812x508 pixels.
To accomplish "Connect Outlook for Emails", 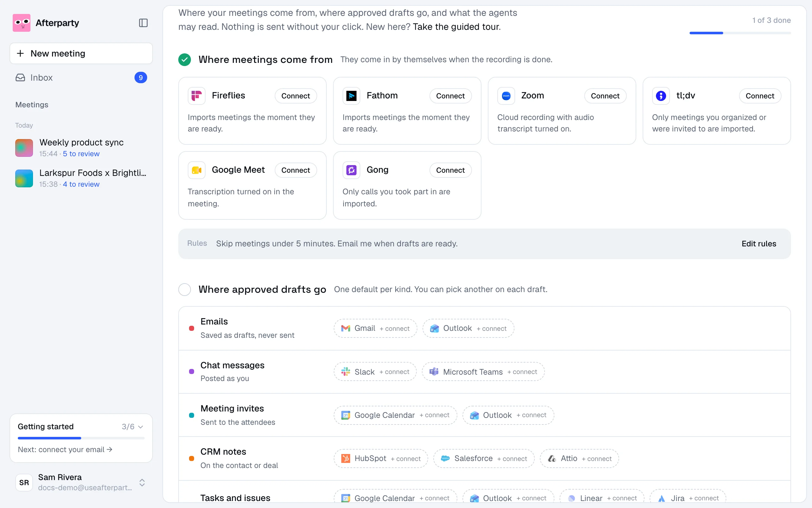I will pos(468,328).
